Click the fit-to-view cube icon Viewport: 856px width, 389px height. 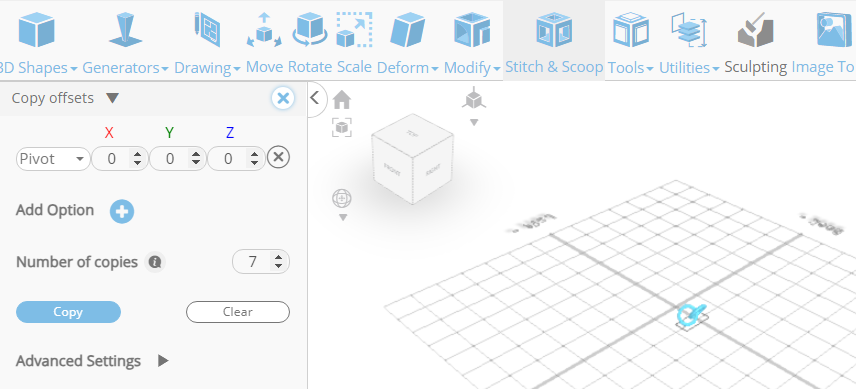coord(342,128)
